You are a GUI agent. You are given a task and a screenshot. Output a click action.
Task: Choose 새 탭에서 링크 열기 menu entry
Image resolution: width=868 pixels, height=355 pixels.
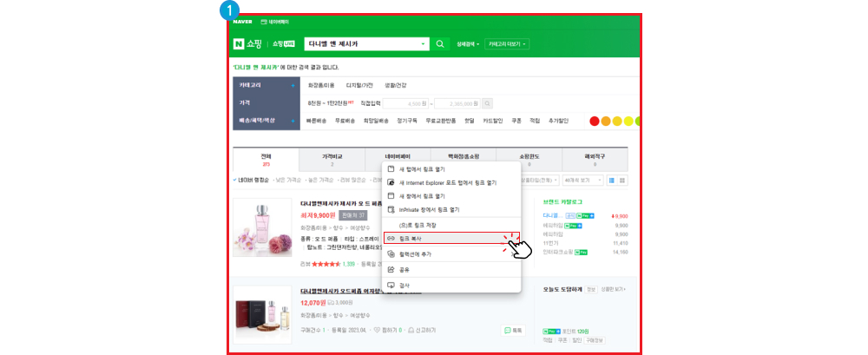coord(451,169)
